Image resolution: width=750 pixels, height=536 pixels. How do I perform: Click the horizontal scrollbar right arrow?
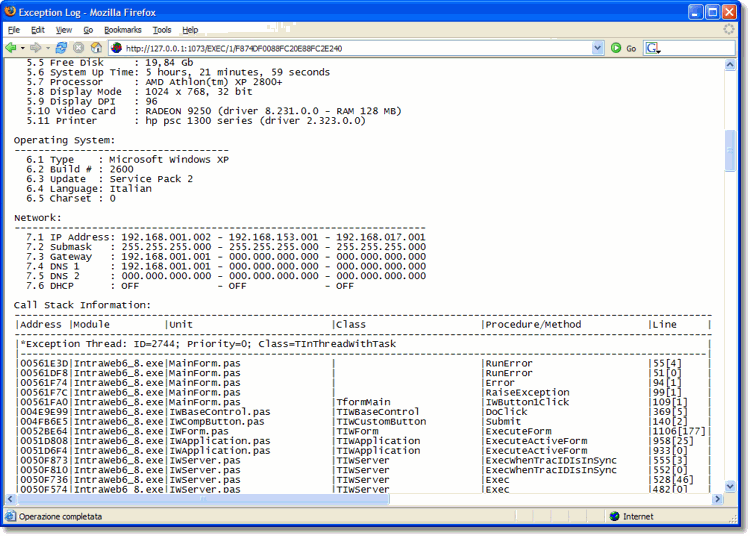pyautogui.click(x=717, y=499)
